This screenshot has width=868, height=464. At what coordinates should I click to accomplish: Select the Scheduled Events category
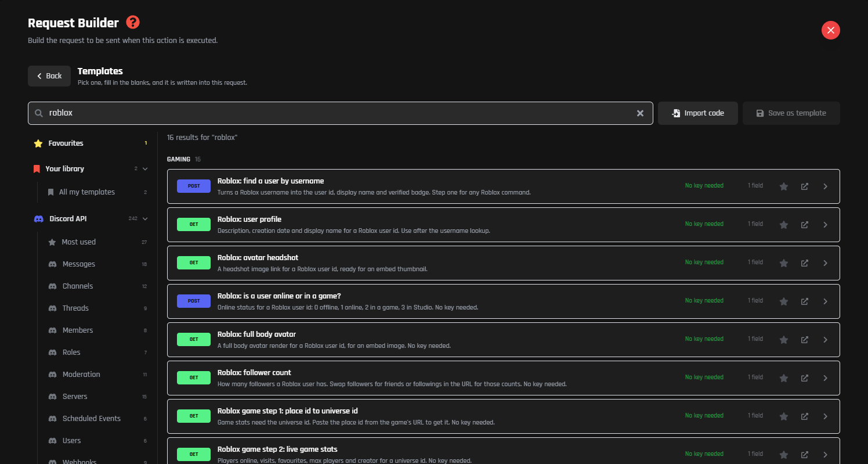click(x=97, y=419)
